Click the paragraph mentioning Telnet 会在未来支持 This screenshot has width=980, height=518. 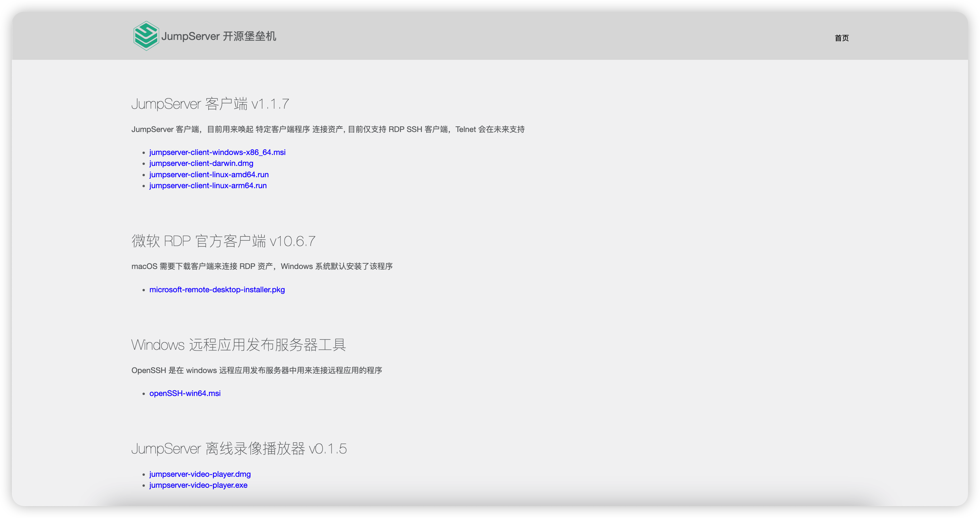pos(328,130)
